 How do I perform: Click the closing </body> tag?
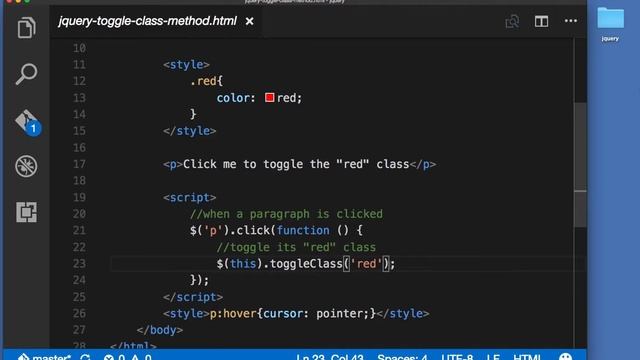[x=160, y=330]
